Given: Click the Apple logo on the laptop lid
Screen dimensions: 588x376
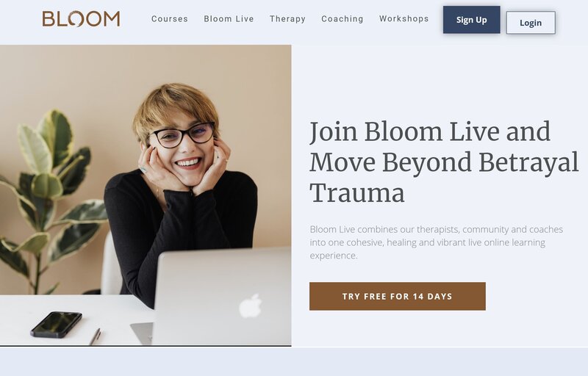Looking at the screenshot, I should [251, 306].
